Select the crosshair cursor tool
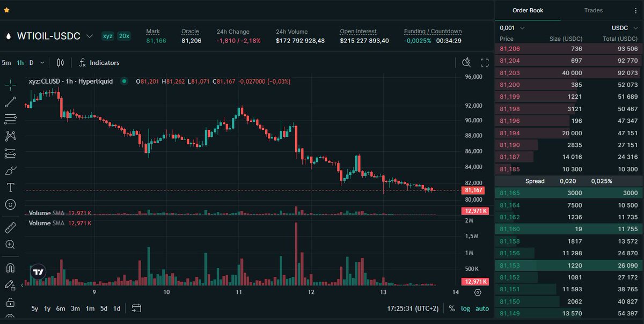Screen dimensions: 644x324 coord(10,85)
